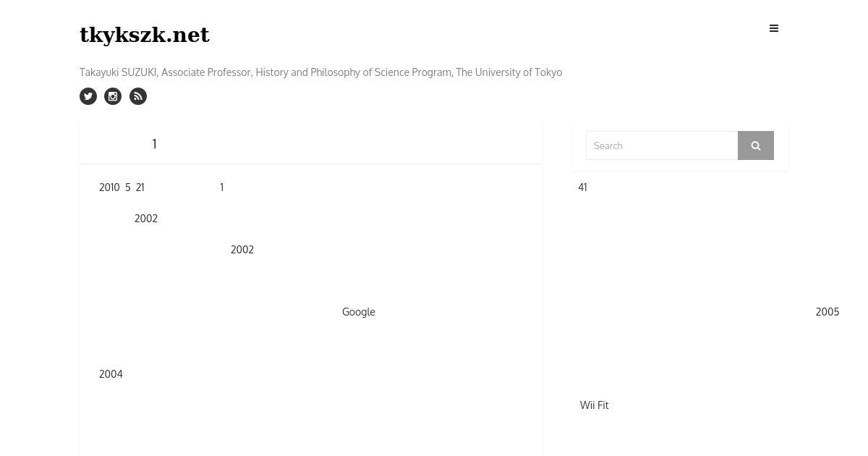Open the Wii Fit sidebar entry
The image size is (868, 456).
(x=595, y=405)
